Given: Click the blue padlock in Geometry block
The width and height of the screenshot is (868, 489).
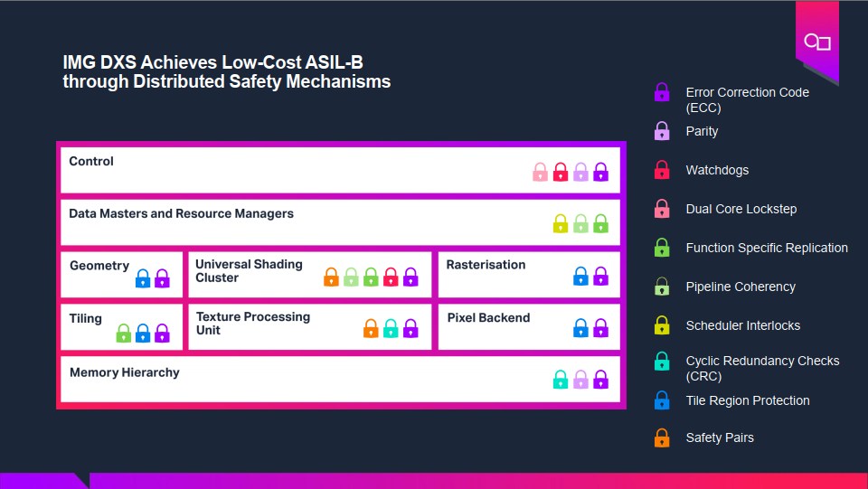Looking at the screenshot, I should pos(143,278).
